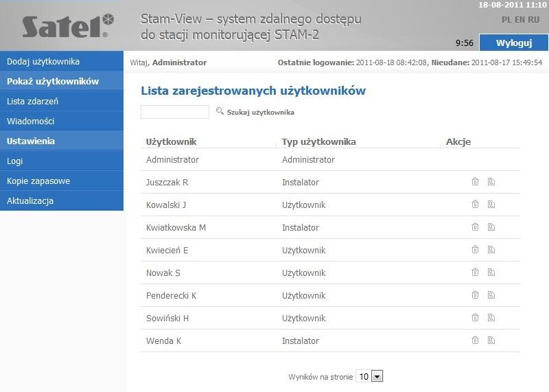
Task: Click edit icon for Penderecki K
Action: (x=491, y=295)
